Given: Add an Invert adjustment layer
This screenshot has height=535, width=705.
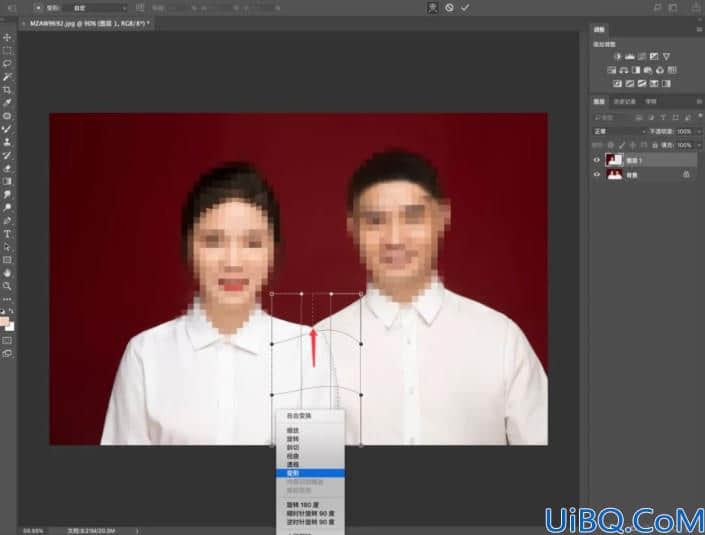Looking at the screenshot, I should [618, 84].
